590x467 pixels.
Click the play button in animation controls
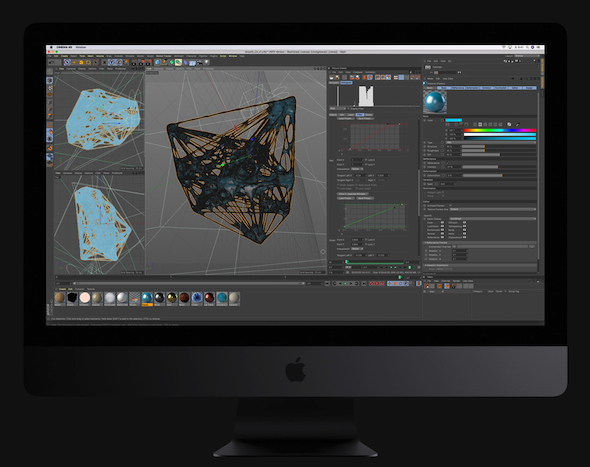pos(345,283)
